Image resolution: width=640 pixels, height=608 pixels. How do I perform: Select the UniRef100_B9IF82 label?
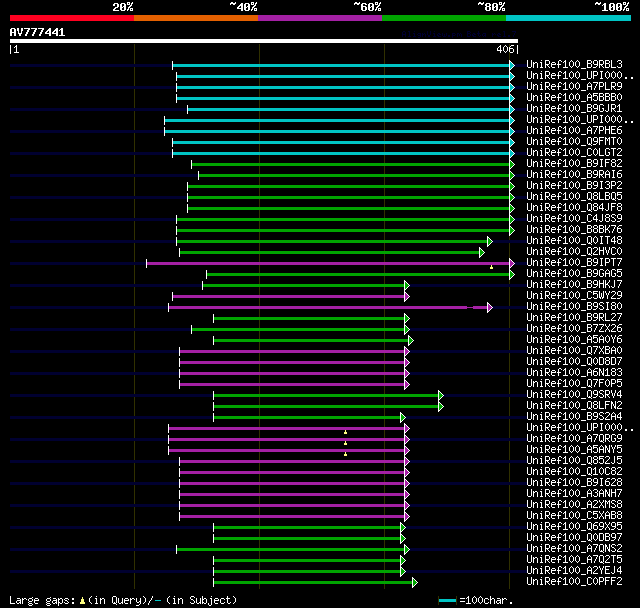pyautogui.click(x=574, y=164)
